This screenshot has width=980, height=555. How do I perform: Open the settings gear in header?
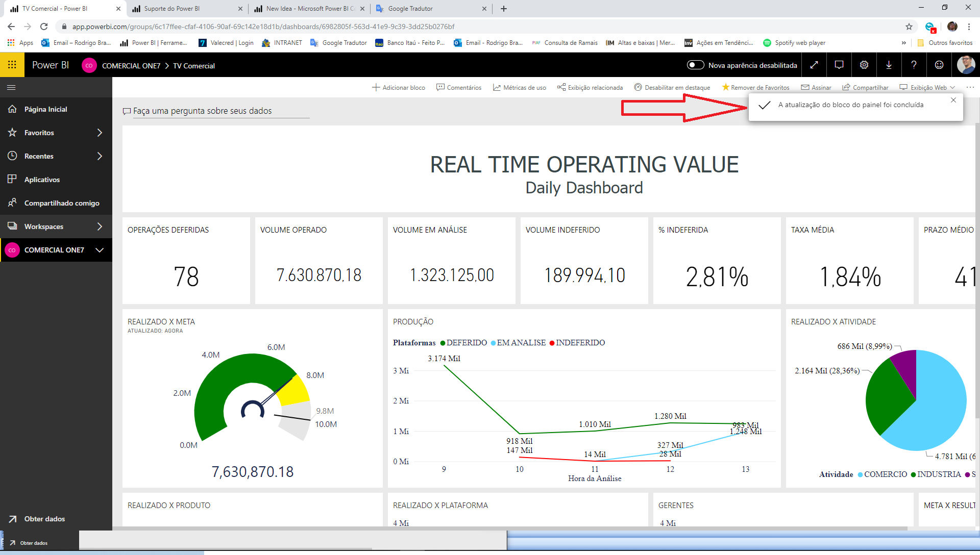tap(864, 65)
